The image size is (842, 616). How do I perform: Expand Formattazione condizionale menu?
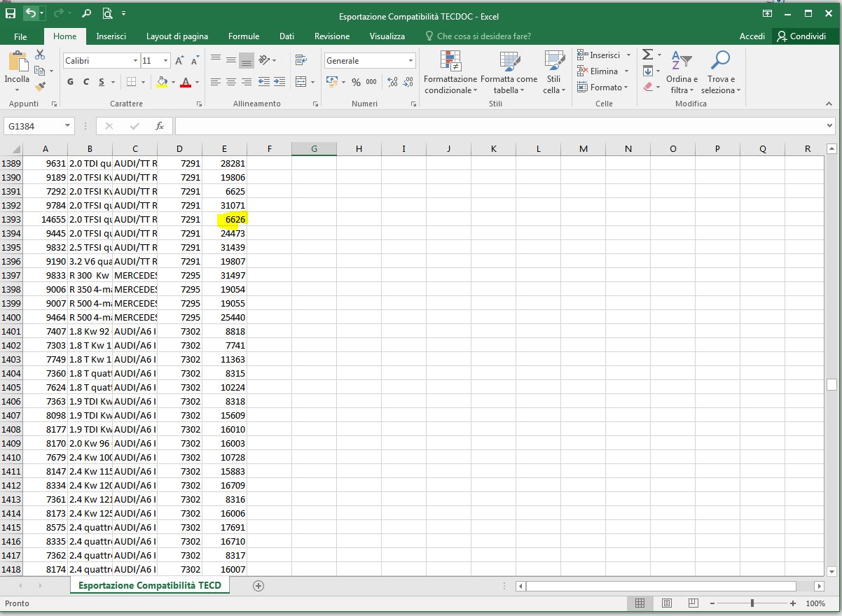(450, 73)
